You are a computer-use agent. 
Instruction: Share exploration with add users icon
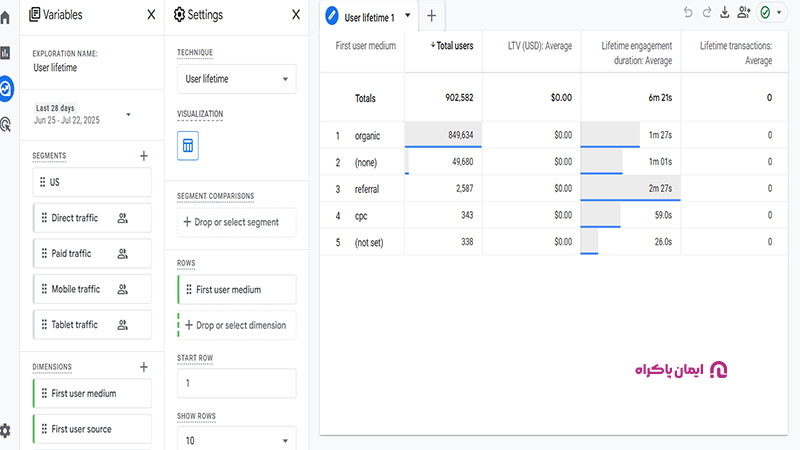tap(743, 12)
